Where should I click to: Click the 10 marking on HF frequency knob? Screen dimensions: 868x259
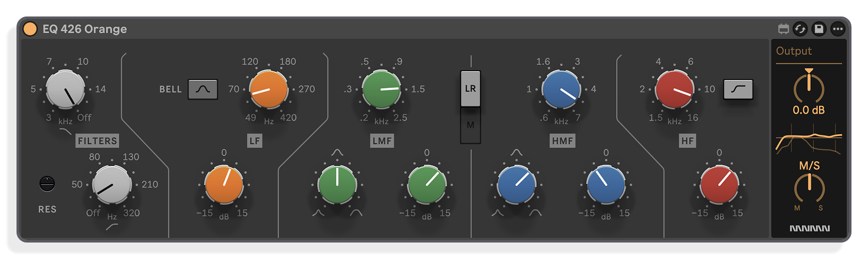(x=709, y=89)
